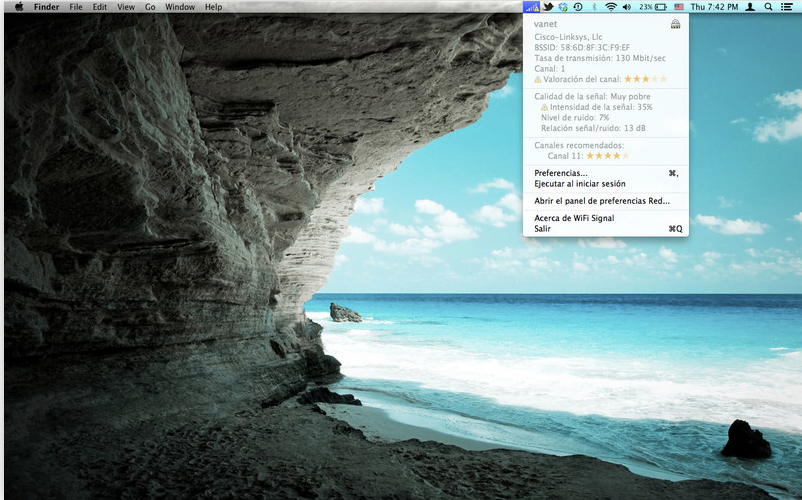Click the BSSID address line

click(582, 48)
